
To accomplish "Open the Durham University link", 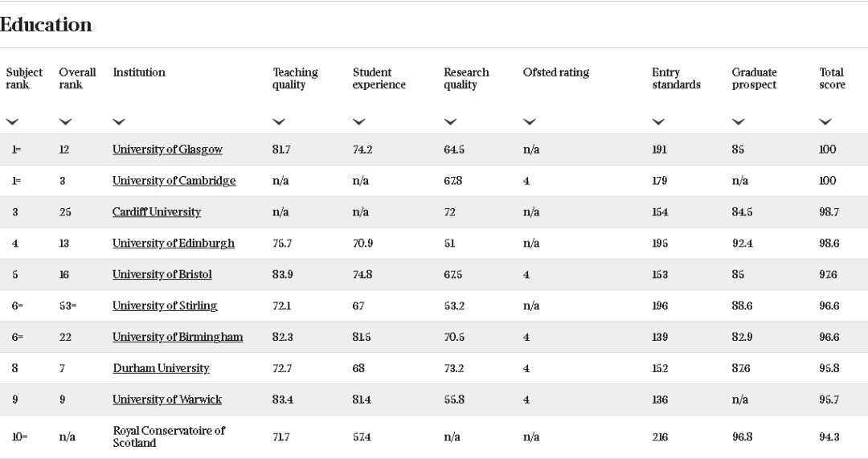I will pyautogui.click(x=161, y=369).
